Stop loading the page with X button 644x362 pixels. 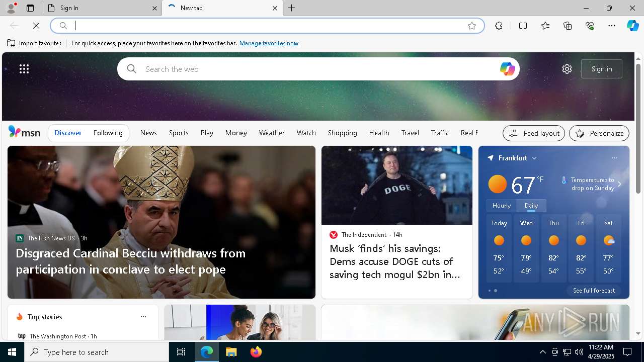click(x=36, y=26)
